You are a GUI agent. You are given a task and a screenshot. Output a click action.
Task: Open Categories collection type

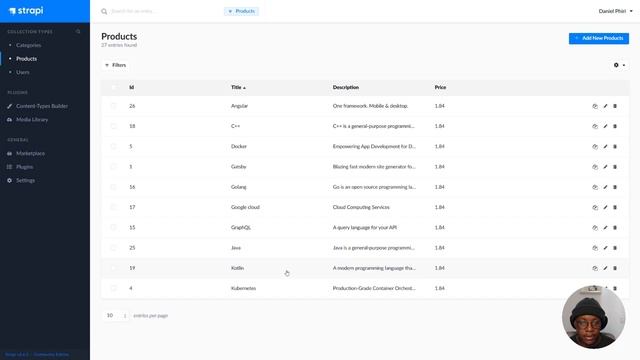[29, 45]
